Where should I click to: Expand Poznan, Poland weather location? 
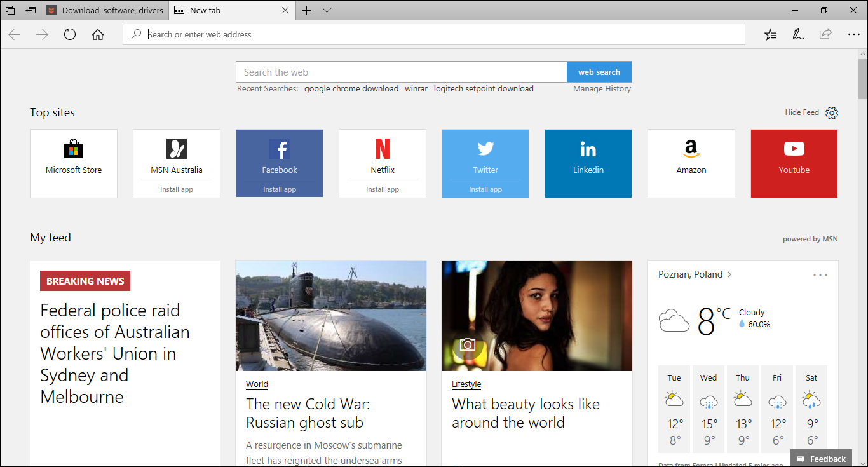pos(695,274)
